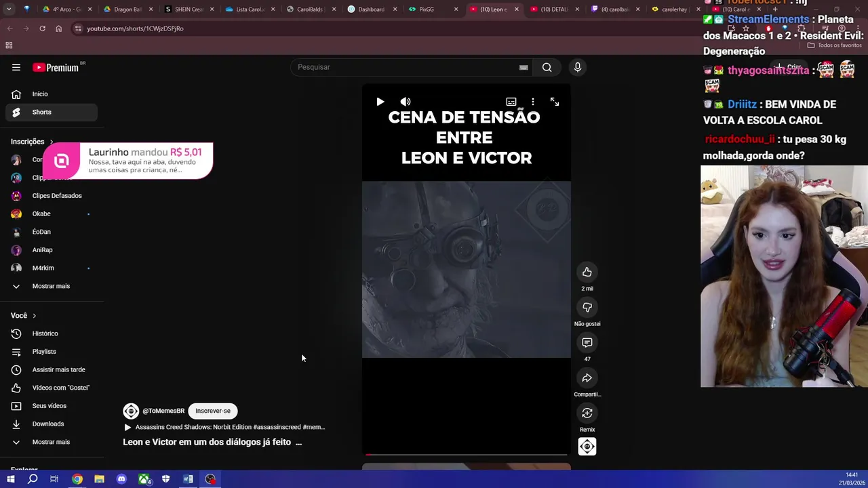
Task: Open the Short's three-dot options menu
Action: (533, 102)
